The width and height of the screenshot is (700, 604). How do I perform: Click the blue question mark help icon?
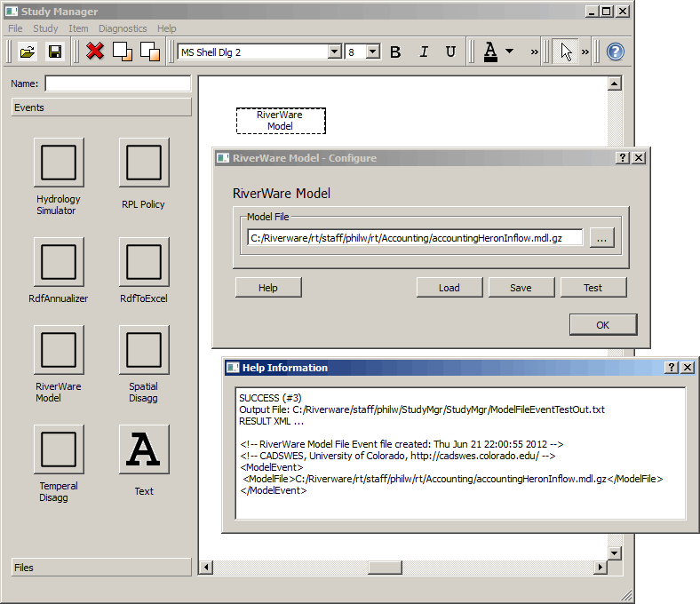[616, 52]
